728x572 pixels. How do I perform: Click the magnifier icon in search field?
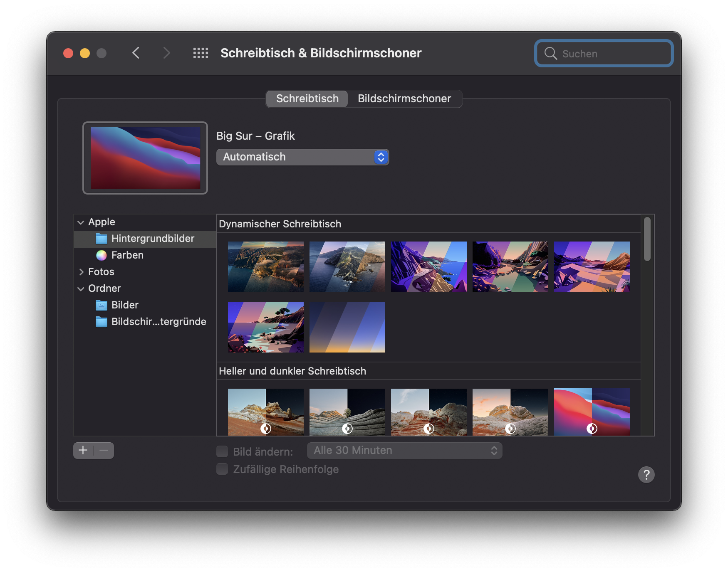pos(551,54)
